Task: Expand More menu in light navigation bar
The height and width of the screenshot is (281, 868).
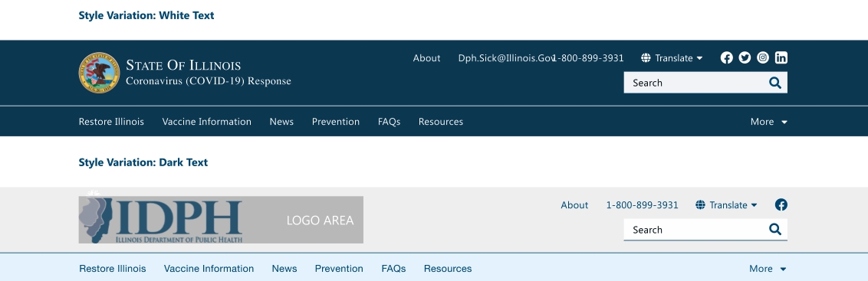Action: click(768, 269)
